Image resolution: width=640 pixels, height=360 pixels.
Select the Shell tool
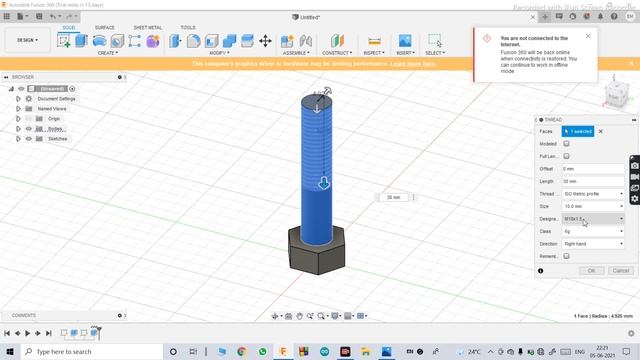(x=211, y=41)
